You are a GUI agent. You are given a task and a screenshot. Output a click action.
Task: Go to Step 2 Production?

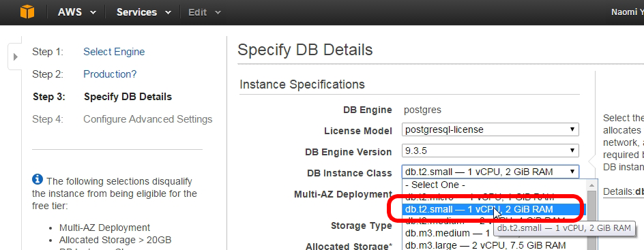[110, 74]
